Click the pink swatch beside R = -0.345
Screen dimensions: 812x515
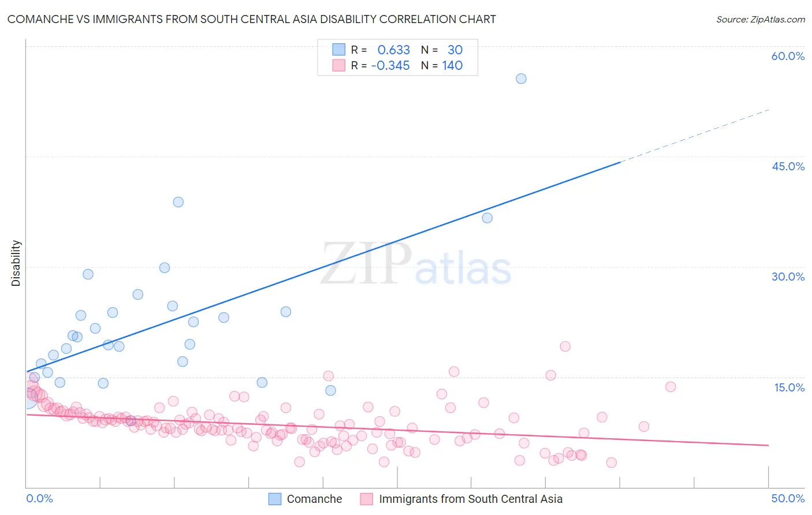338,65
